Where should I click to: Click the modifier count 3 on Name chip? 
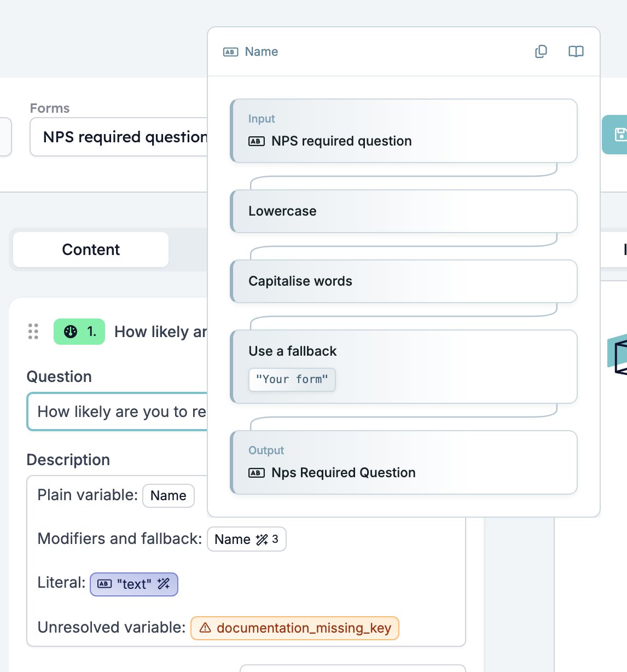[275, 539]
